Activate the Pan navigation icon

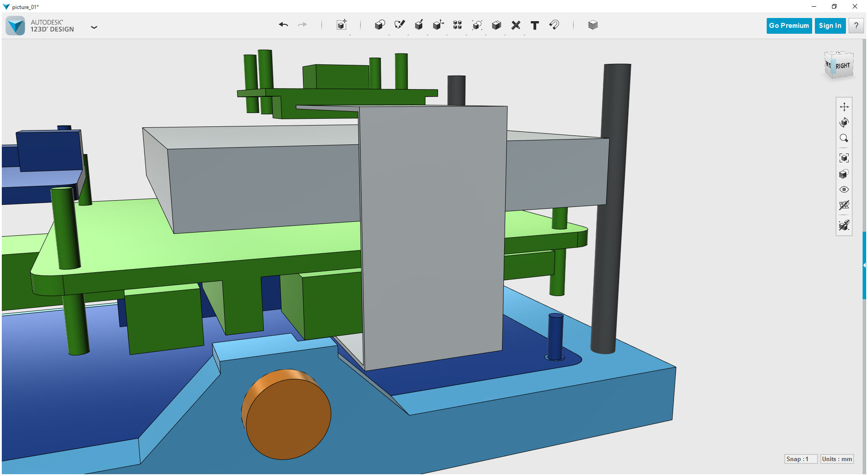pos(844,107)
